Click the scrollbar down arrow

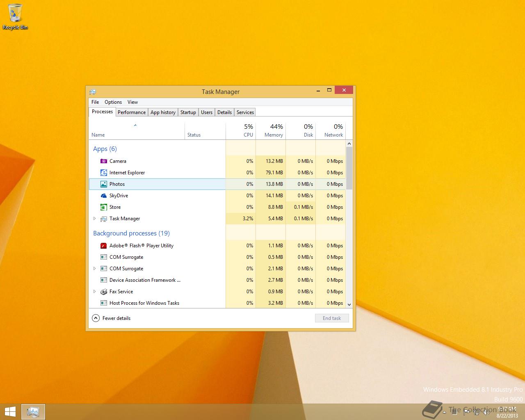pyautogui.click(x=349, y=305)
